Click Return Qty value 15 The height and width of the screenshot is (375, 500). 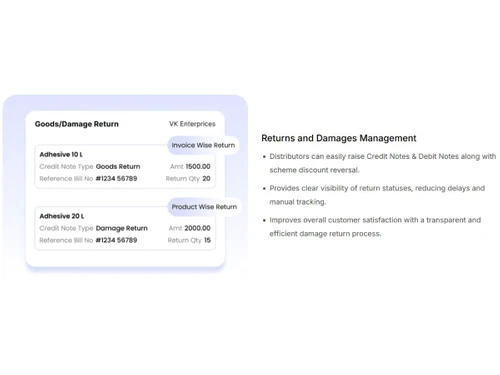tap(207, 240)
